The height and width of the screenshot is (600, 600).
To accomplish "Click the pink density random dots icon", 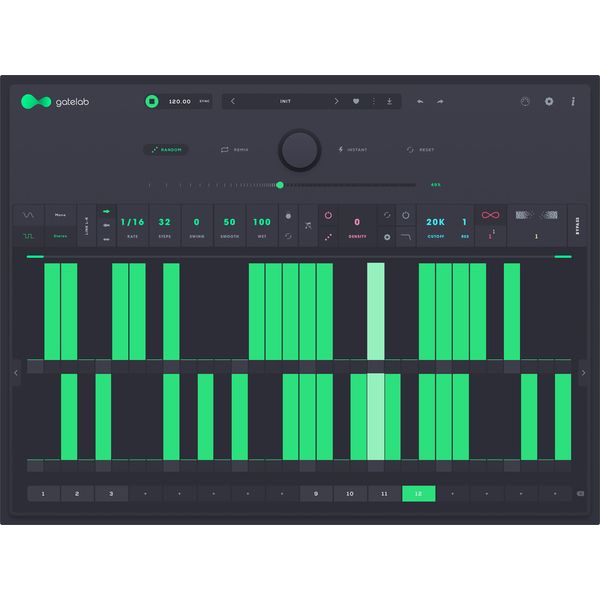I will click(x=328, y=237).
